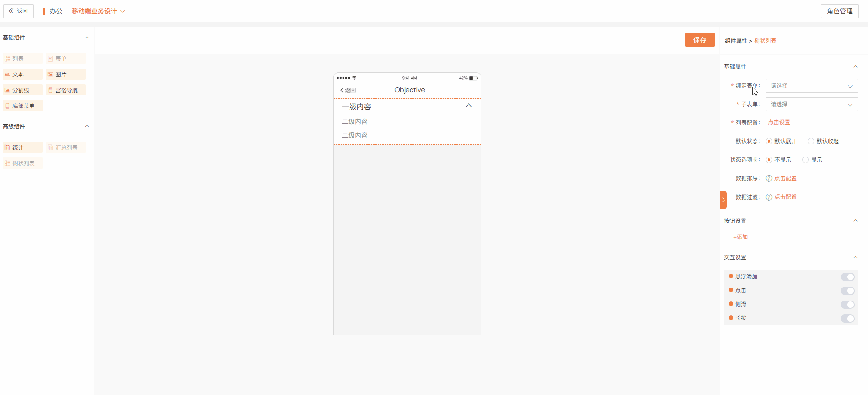Turn on the 侧滑 toggle
The width and height of the screenshot is (868, 395).
[847, 305]
